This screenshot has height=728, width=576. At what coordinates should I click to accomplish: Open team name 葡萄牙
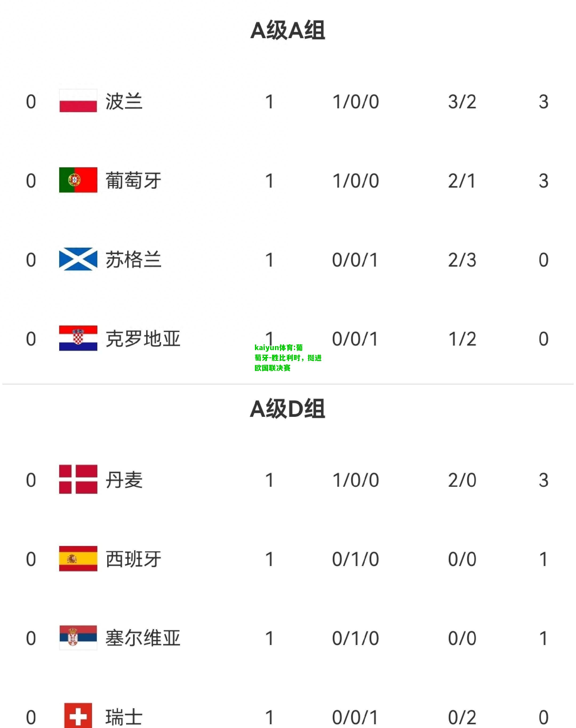(134, 181)
